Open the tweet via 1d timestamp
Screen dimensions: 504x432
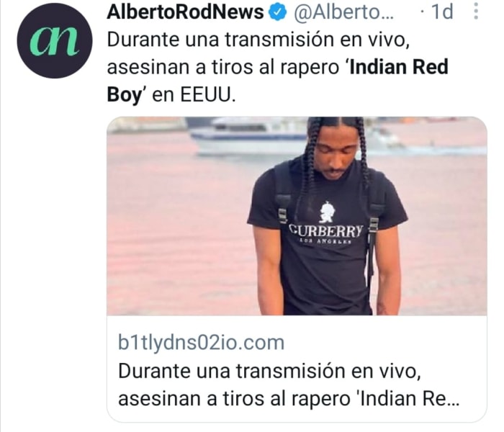pyautogui.click(x=441, y=12)
